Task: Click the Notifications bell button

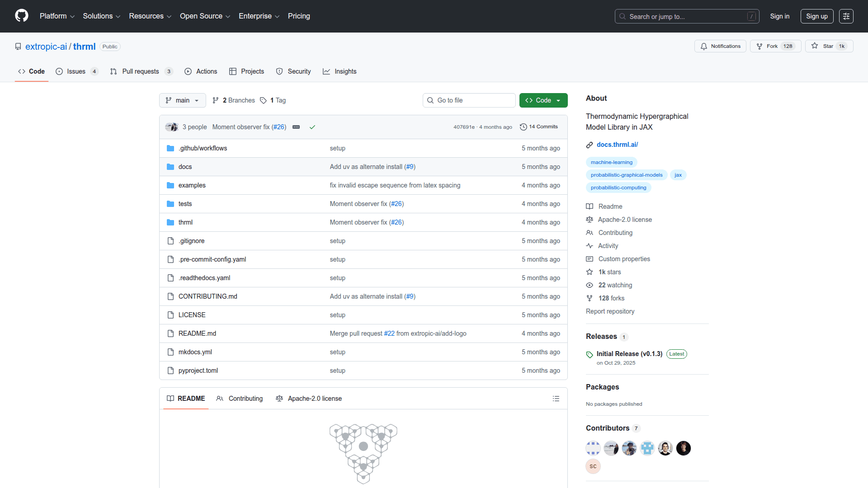Action: tap(720, 46)
